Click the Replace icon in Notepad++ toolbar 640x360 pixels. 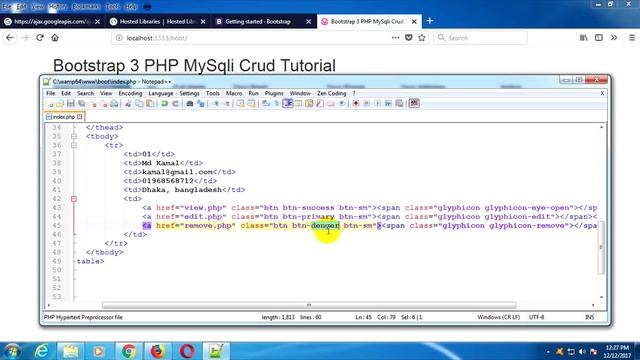(201, 104)
